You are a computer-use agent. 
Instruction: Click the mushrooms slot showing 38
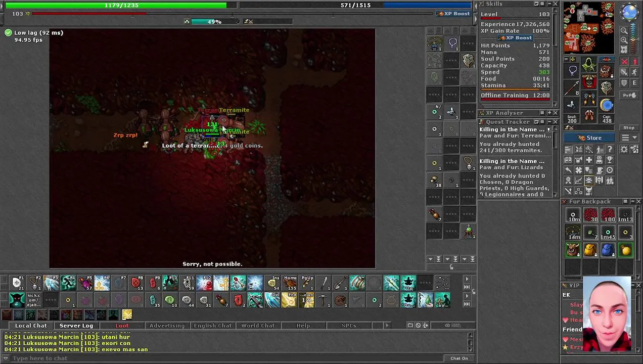(x=434, y=180)
